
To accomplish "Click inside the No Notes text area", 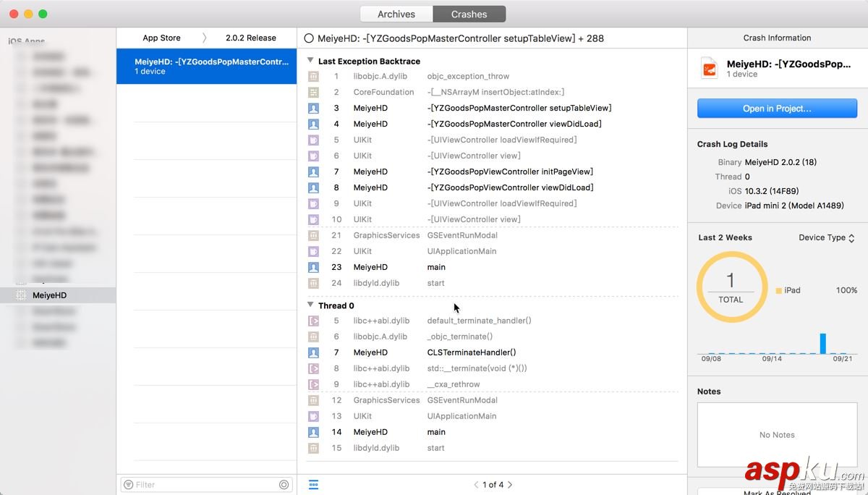I will (776, 434).
